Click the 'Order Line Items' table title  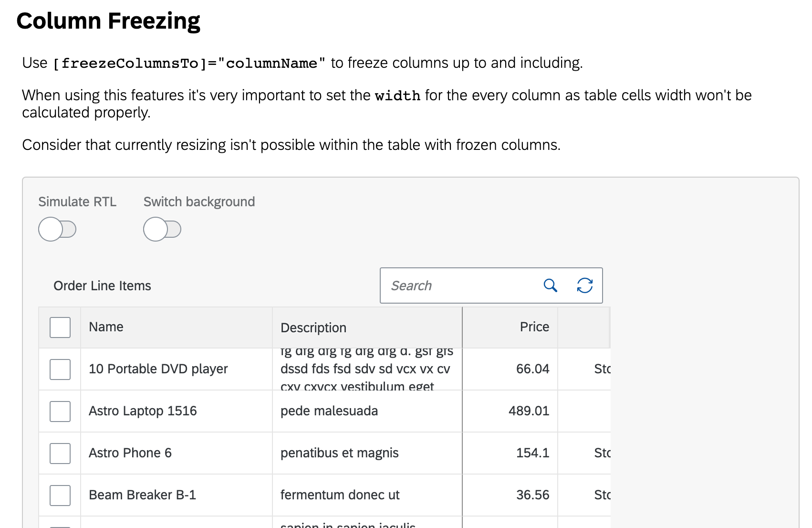point(102,285)
